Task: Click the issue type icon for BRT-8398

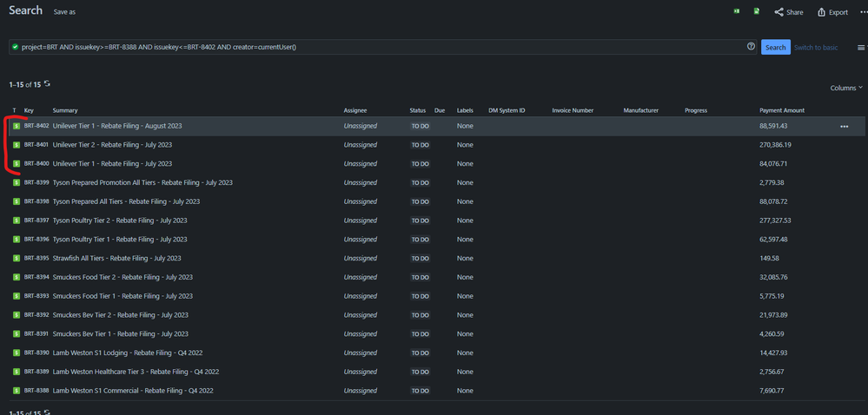Action: pos(17,201)
